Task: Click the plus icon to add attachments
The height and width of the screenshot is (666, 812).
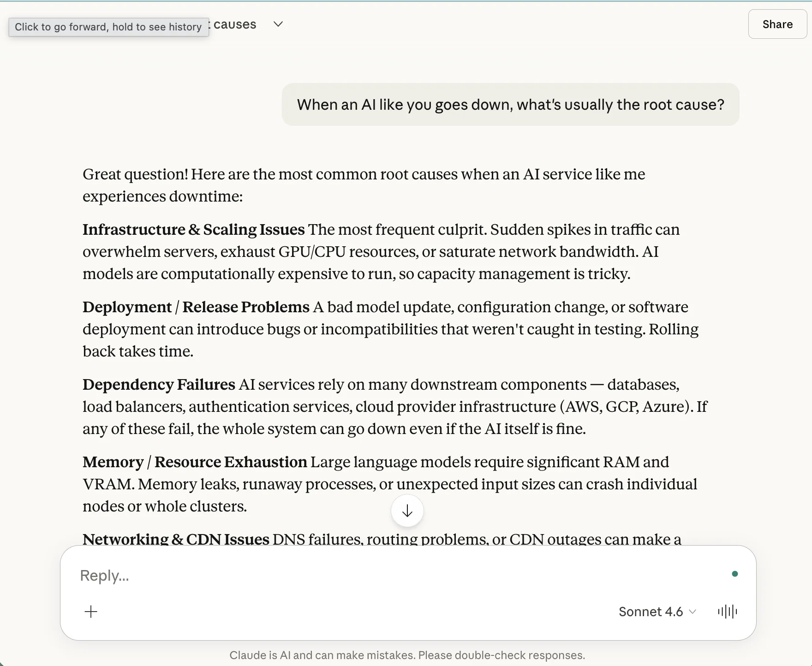Action: point(91,612)
